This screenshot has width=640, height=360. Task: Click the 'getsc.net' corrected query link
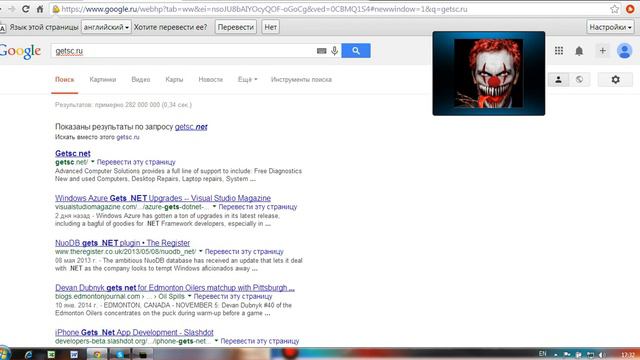point(191,127)
